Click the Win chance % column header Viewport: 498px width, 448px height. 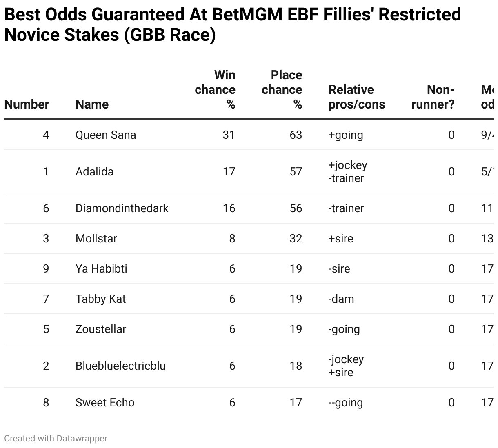point(215,90)
